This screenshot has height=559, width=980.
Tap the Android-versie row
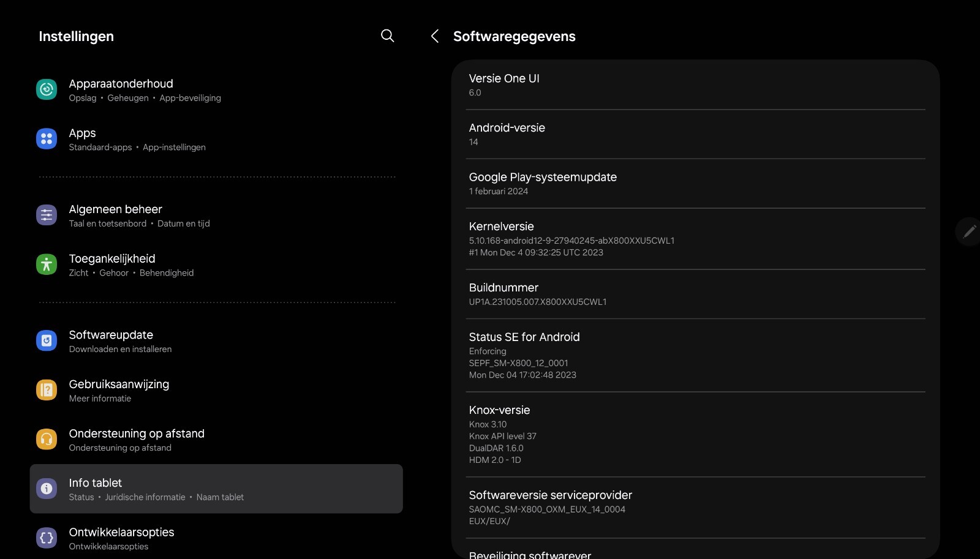(x=695, y=134)
